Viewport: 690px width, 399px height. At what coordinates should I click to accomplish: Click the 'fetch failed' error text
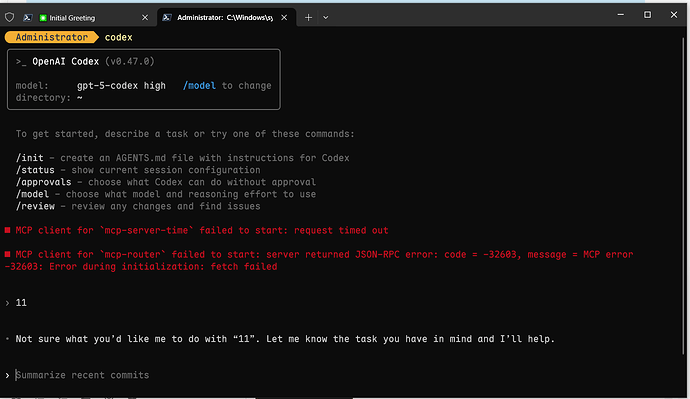point(244,267)
